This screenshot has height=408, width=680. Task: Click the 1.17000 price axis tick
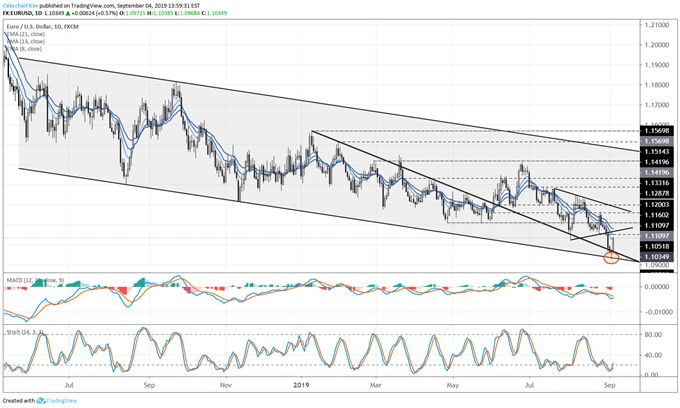pos(657,104)
